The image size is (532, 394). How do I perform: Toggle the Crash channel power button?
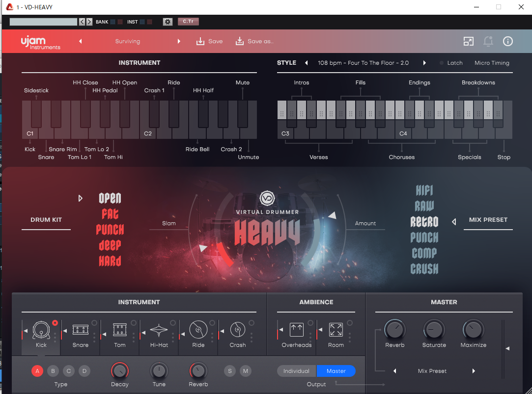[x=252, y=323]
